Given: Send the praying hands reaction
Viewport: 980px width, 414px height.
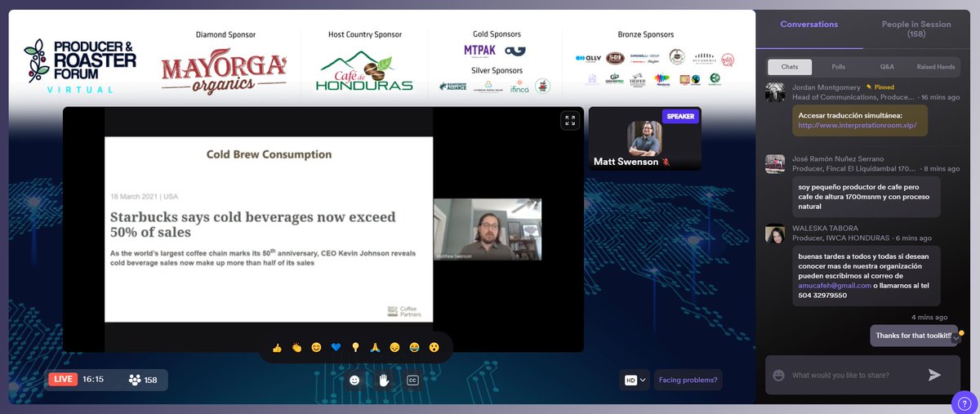Looking at the screenshot, I should click(x=375, y=347).
